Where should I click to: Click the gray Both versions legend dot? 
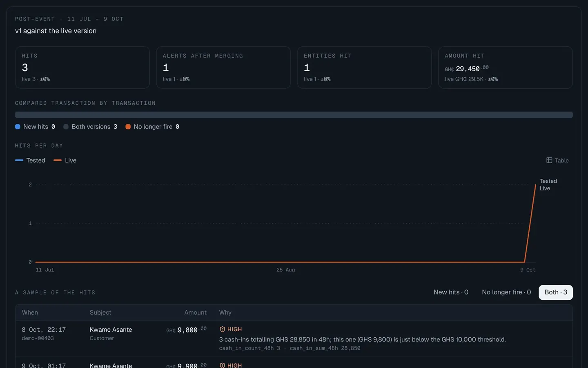tap(66, 127)
